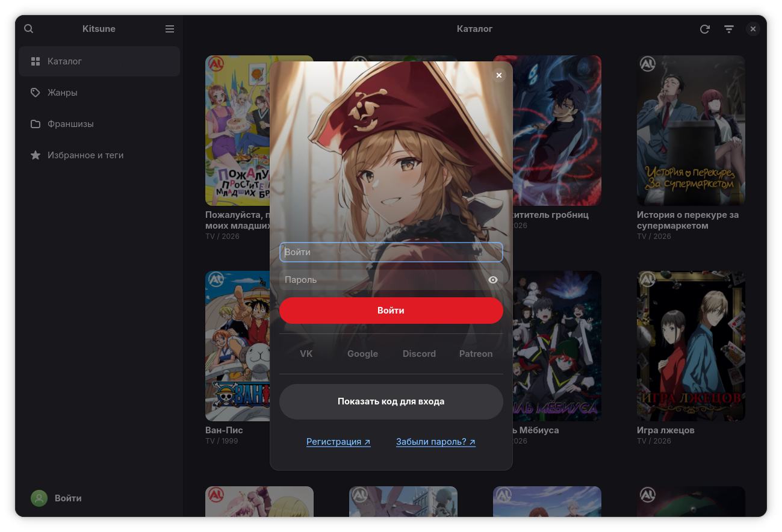Click the search magnifier icon in sidebar

29,29
